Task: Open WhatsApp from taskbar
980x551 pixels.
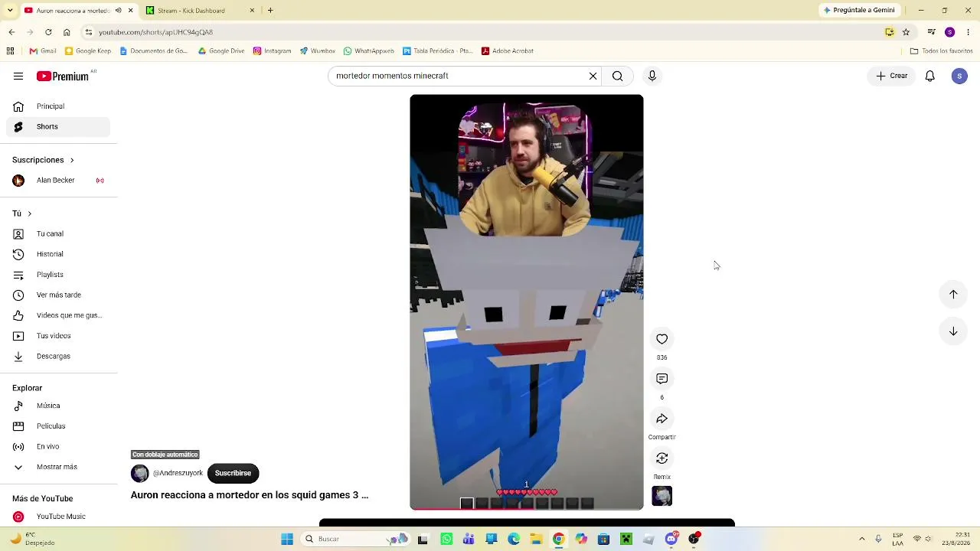Action: coord(446,539)
